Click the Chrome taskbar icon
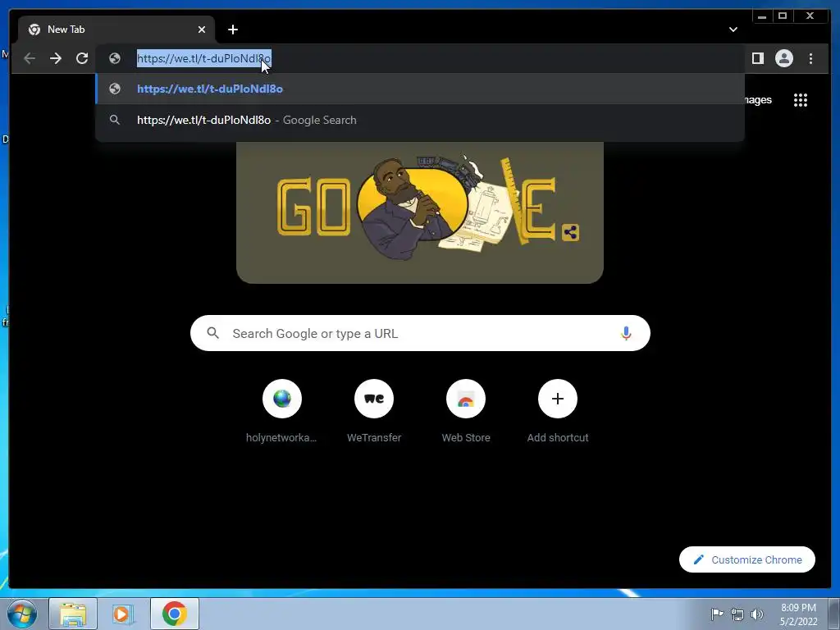Screen dimensions: 840x630 point(175,614)
